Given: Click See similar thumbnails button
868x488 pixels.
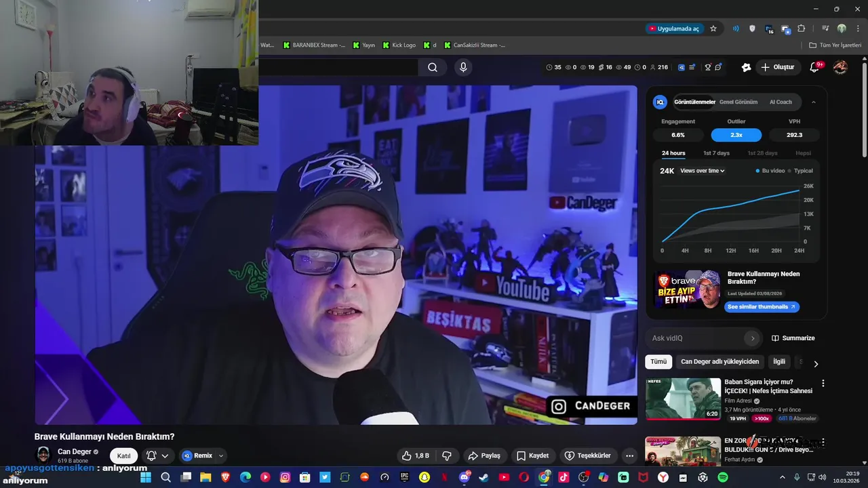Looking at the screenshot, I should 762,307.
